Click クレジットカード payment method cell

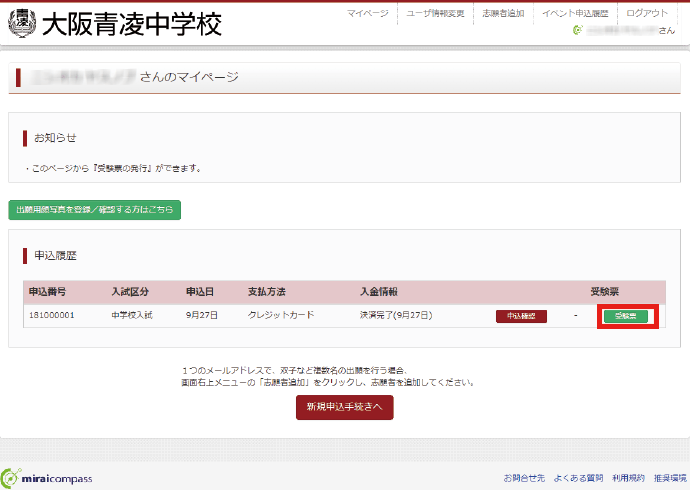(281, 315)
